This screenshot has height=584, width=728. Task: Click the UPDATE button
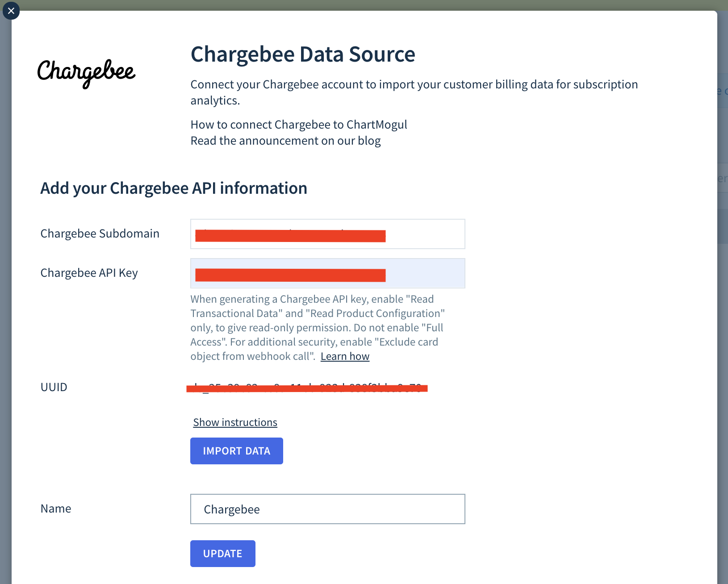pyautogui.click(x=223, y=554)
